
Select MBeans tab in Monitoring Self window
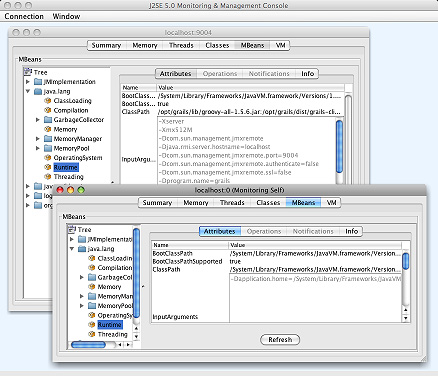303,203
